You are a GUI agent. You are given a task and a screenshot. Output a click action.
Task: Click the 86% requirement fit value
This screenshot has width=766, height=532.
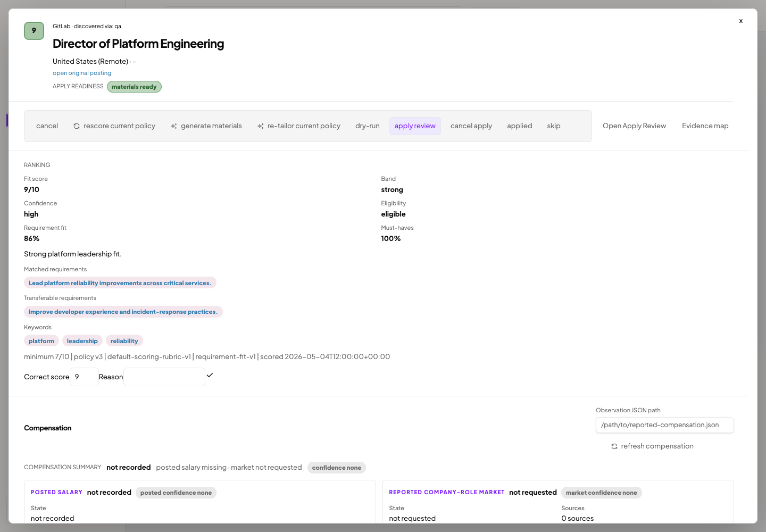click(31, 238)
